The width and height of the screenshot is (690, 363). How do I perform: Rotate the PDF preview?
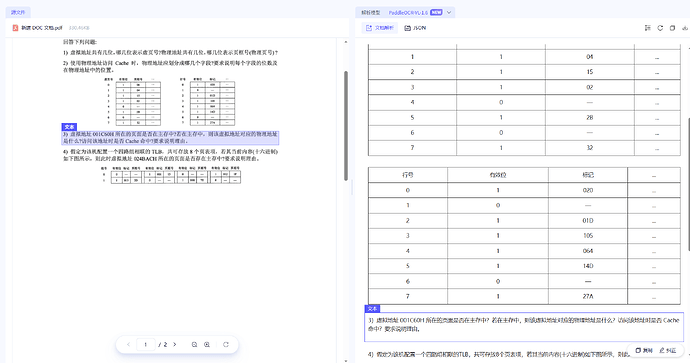(226, 345)
